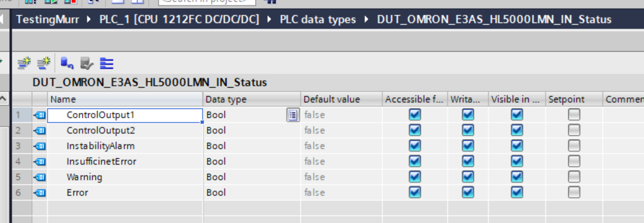Click the grey database checkmark icon

pos(87,63)
